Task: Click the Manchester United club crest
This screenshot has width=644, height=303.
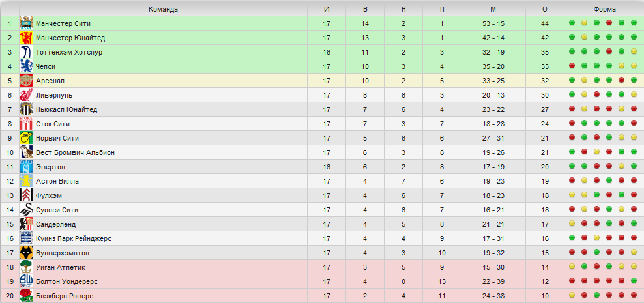Action: (x=26, y=38)
